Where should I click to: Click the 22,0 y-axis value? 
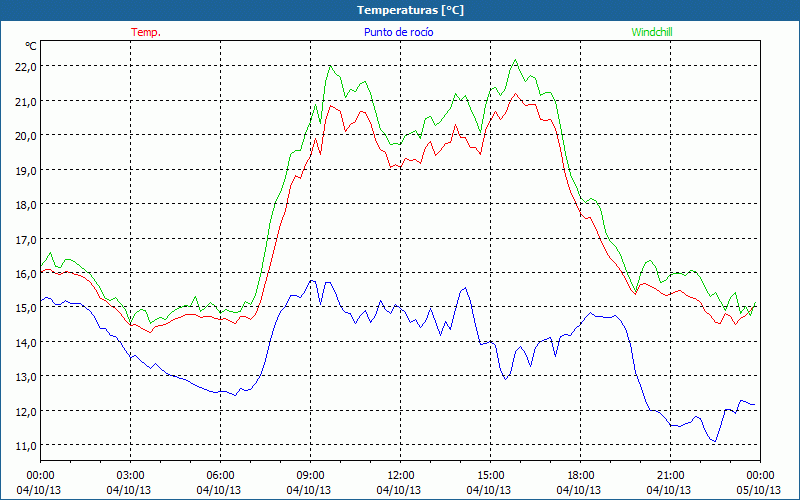26,67
